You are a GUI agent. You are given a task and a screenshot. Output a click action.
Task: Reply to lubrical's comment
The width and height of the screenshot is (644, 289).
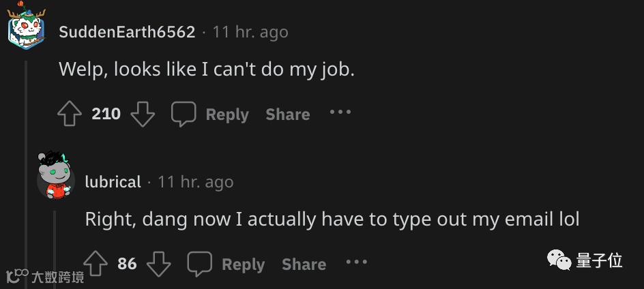243,264
